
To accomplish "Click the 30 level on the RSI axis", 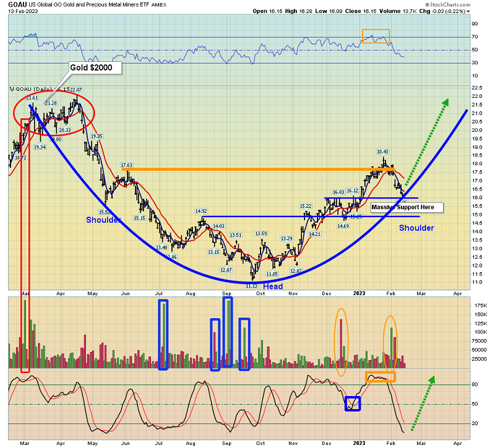I will pyautogui.click(x=475, y=62).
